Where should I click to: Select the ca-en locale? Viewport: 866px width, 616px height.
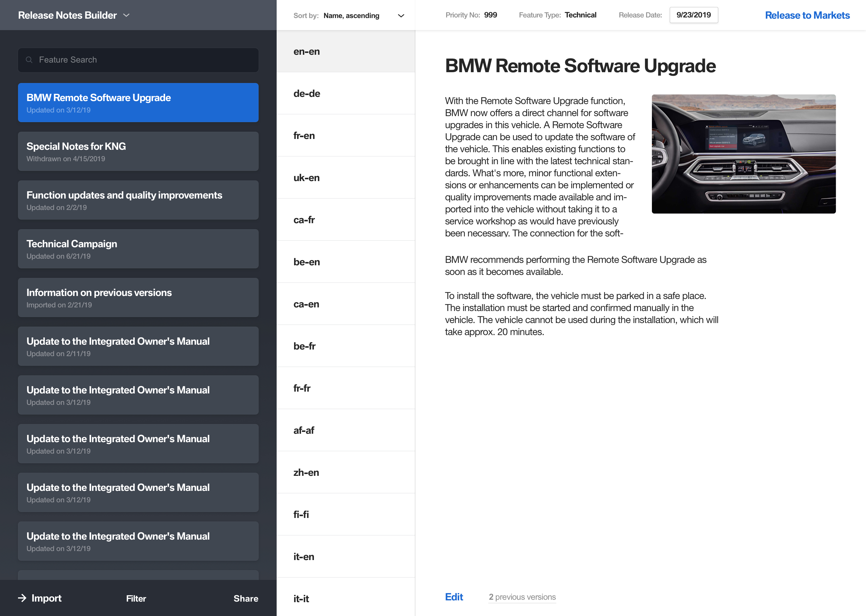pyautogui.click(x=346, y=304)
